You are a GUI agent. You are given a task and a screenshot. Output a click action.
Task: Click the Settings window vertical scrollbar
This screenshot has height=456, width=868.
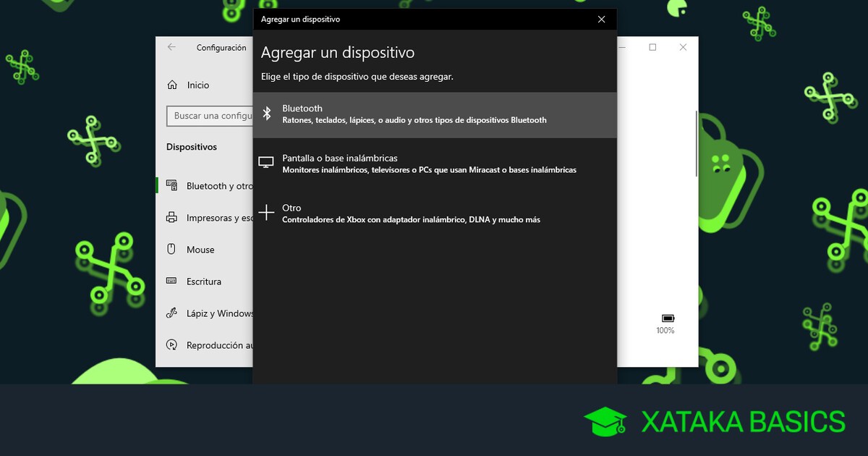click(696, 145)
